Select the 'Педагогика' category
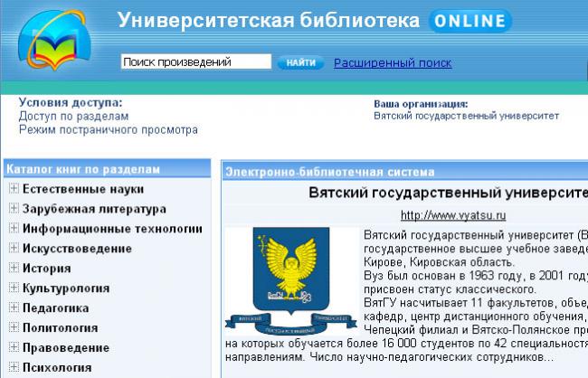This screenshot has height=378, width=588. (55, 308)
